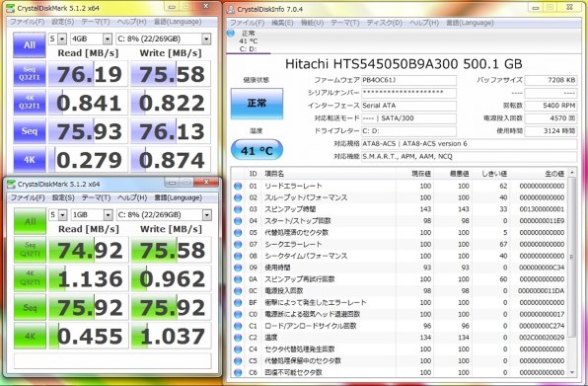Click the 項目名 column header
The width and height of the screenshot is (588, 386).
(x=274, y=174)
